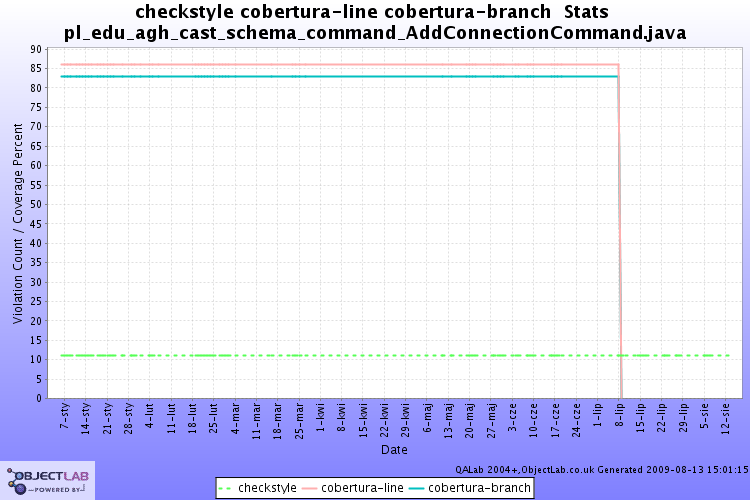Click the pink cobertura-line legend swatch
This screenshot has width=750, height=500.
pos(309,489)
